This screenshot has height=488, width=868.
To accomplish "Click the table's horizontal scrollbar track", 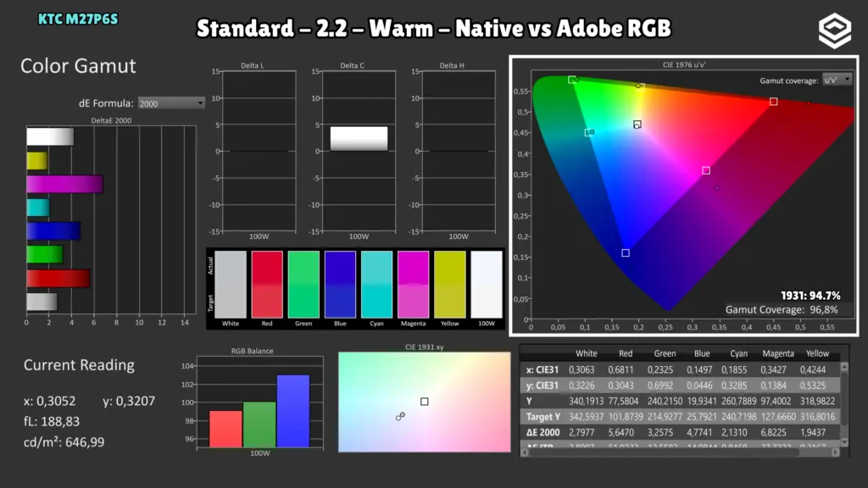I will coord(681,452).
